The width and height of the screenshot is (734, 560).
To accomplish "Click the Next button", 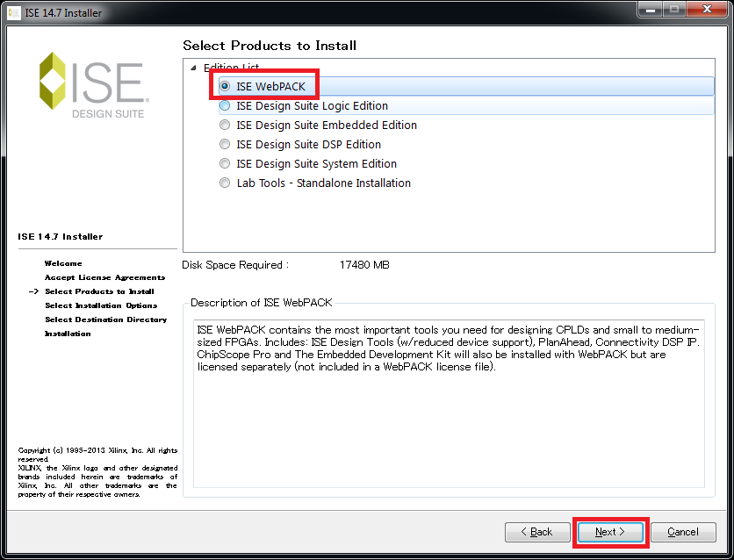I will 610,532.
